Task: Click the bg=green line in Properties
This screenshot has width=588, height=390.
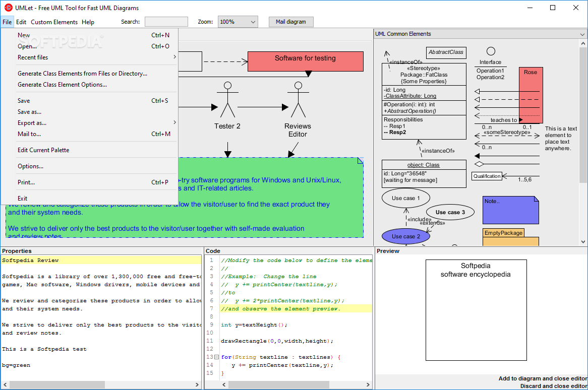Action: click(16, 365)
